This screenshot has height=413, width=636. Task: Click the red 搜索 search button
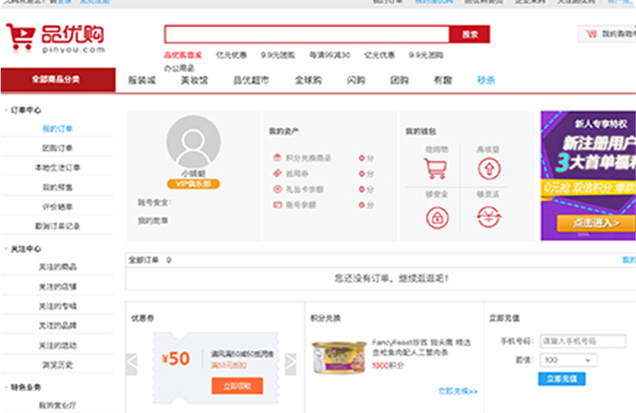point(469,35)
